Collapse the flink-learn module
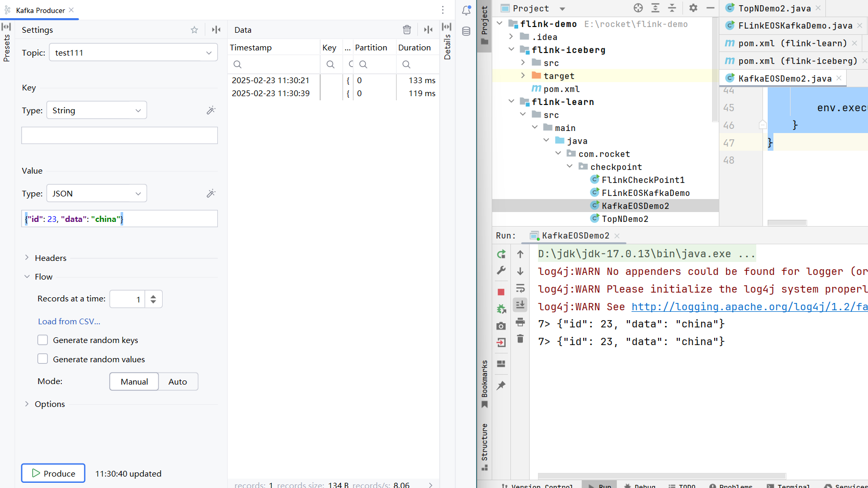 (511, 102)
